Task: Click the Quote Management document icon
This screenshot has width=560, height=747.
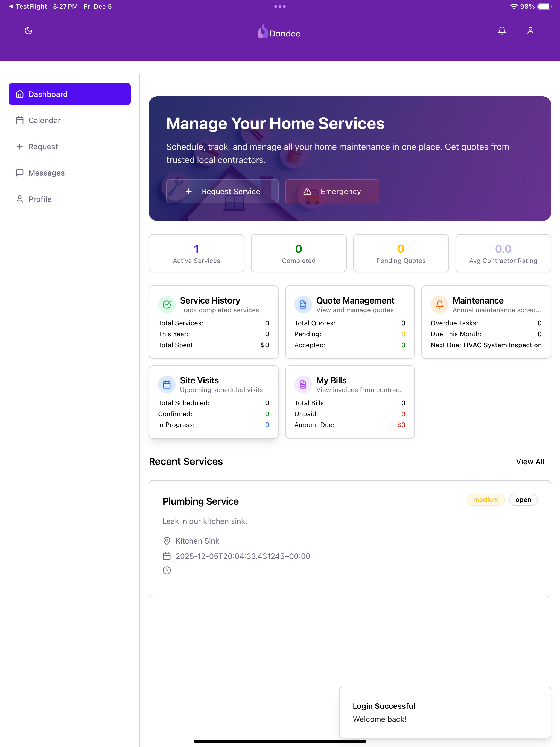Action: pyautogui.click(x=303, y=305)
